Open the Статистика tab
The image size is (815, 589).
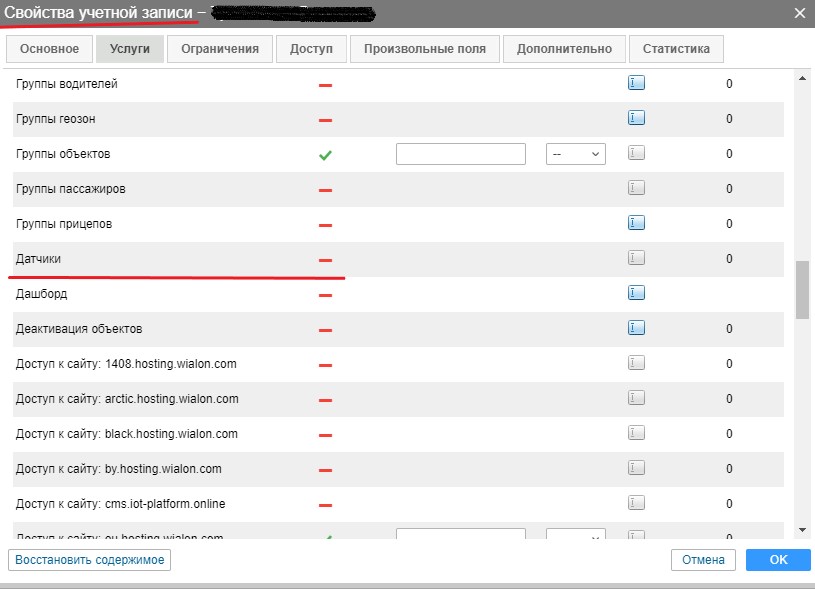[676, 49]
